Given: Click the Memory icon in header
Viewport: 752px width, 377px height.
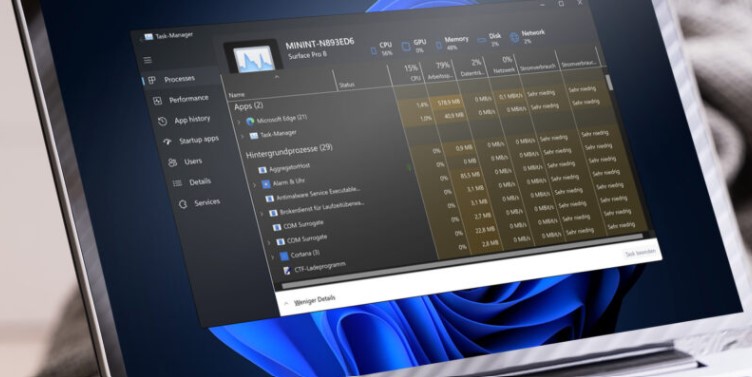Looking at the screenshot, I should (438, 45).
